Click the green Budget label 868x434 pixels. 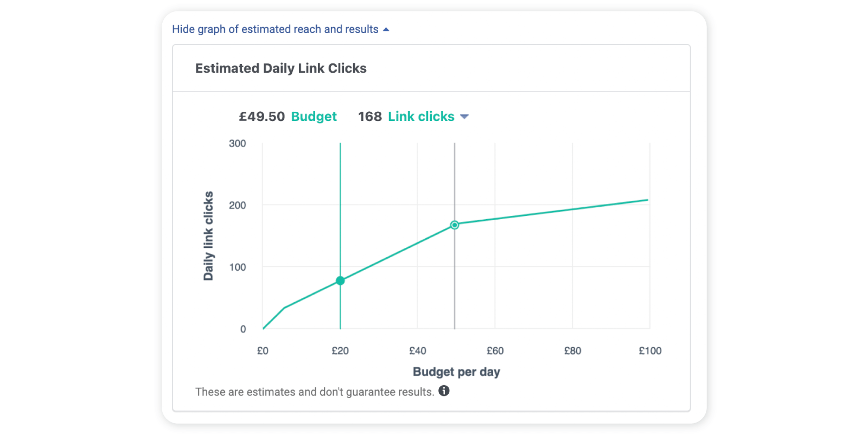click(314, 116)
